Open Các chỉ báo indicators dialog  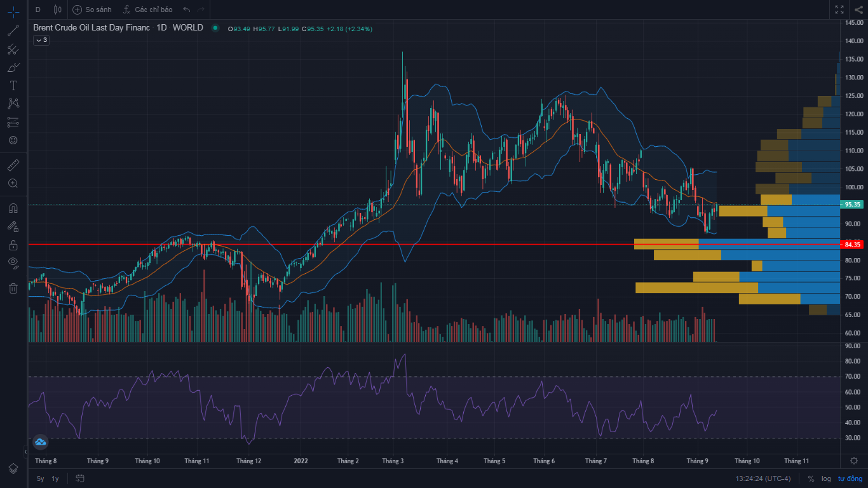(147, 10)
